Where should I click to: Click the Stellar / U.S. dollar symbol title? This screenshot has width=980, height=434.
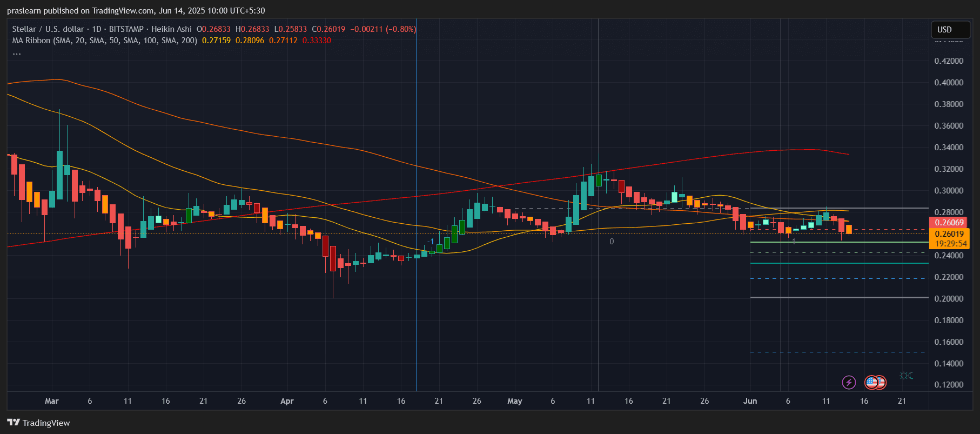48,29
